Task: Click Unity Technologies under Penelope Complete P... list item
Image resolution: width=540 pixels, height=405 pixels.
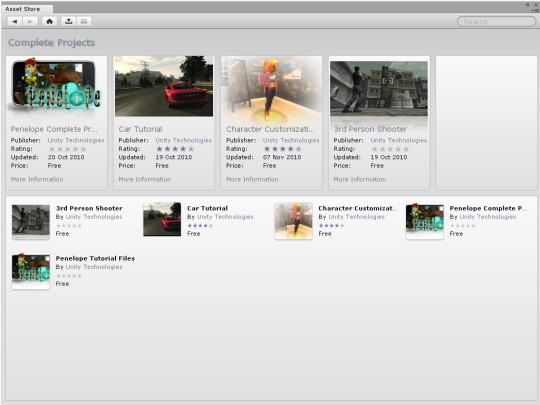Action: 488,217
